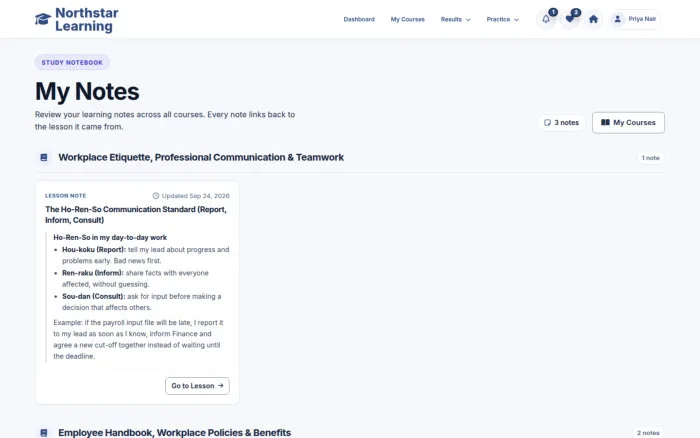Open Dashboard in the navigation bar
The width and height of the screenshot is (700, 438).
pos(359,19)
